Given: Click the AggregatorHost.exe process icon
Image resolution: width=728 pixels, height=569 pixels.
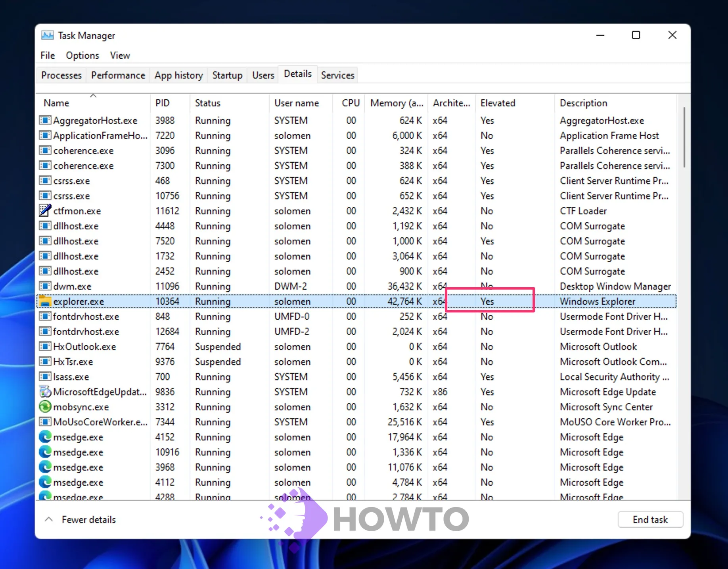Looking at the screenshot, I should 45,120.
